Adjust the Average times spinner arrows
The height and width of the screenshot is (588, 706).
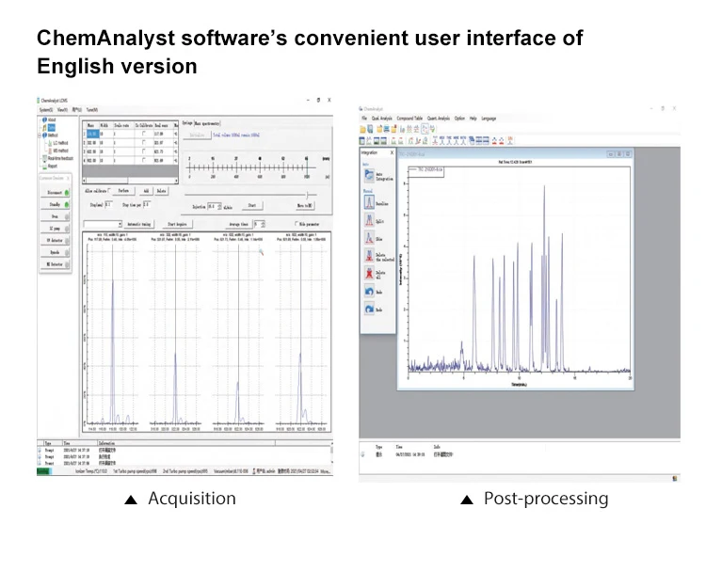(x=263, y=224)
